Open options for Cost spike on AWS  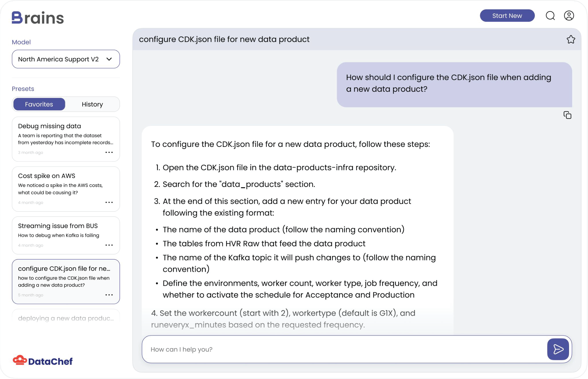pos(109,202)
